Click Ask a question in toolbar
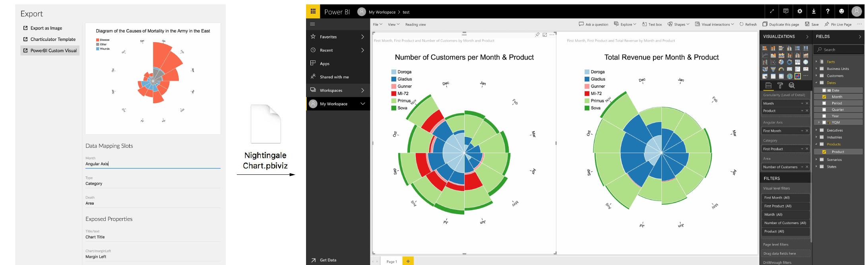This screenshot has height=265, width=868. pyautogui.click(x=593, y=24)
